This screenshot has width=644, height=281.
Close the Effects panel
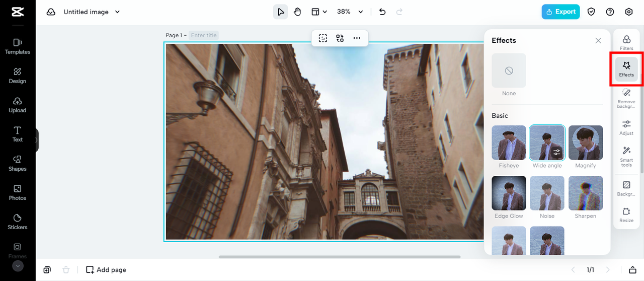click(x=598, y=41)
